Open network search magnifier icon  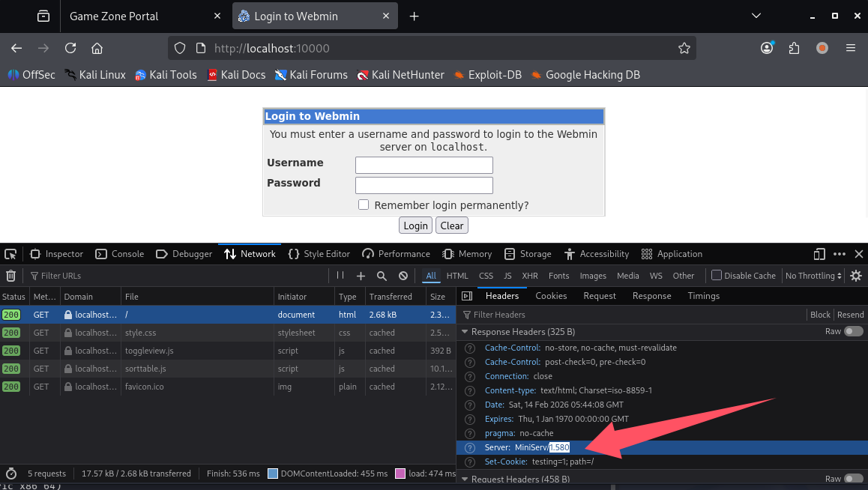(382, 276)
